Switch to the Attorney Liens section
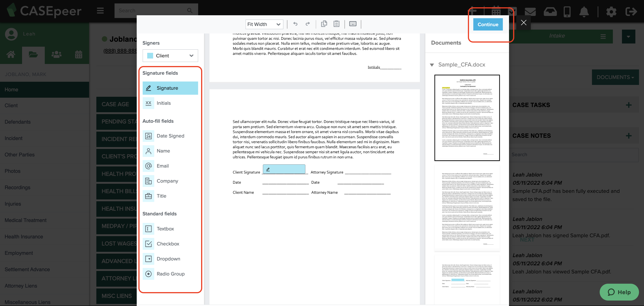This screenshot has width=644, height=306. 21,286
